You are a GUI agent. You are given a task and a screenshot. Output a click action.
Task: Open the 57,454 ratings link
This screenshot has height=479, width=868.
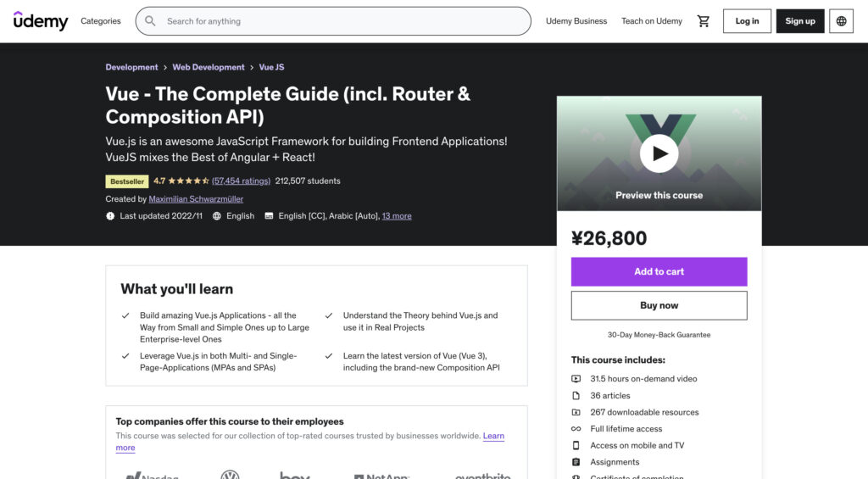pyautogui.click(x=241, y=181)
